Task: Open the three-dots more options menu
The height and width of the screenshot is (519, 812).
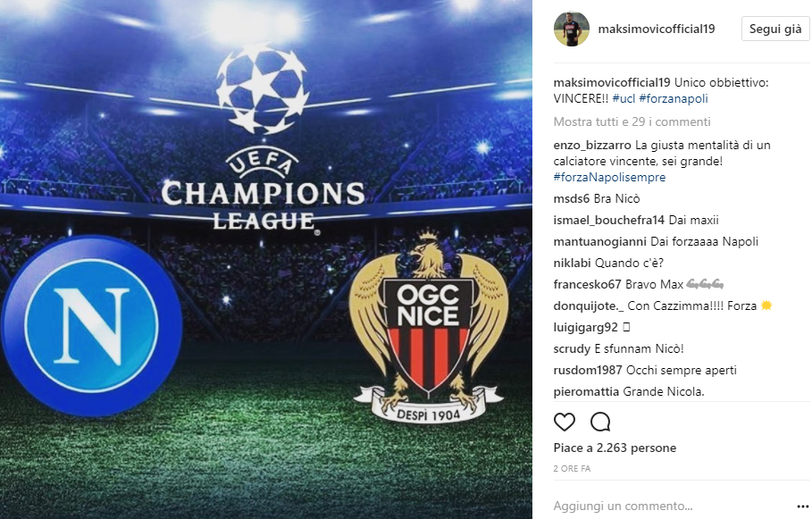Action: coord(803,506)
